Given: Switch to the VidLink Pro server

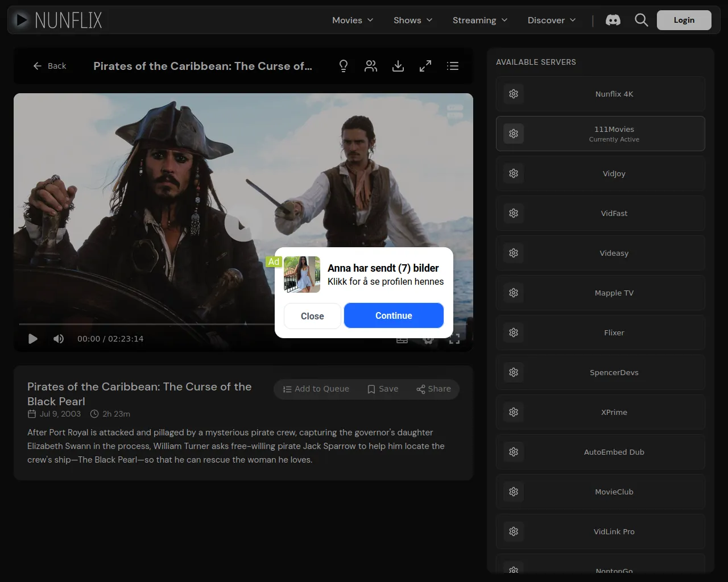Looking at the screenshot, I should pyautogui.click(x=601, y=531).
